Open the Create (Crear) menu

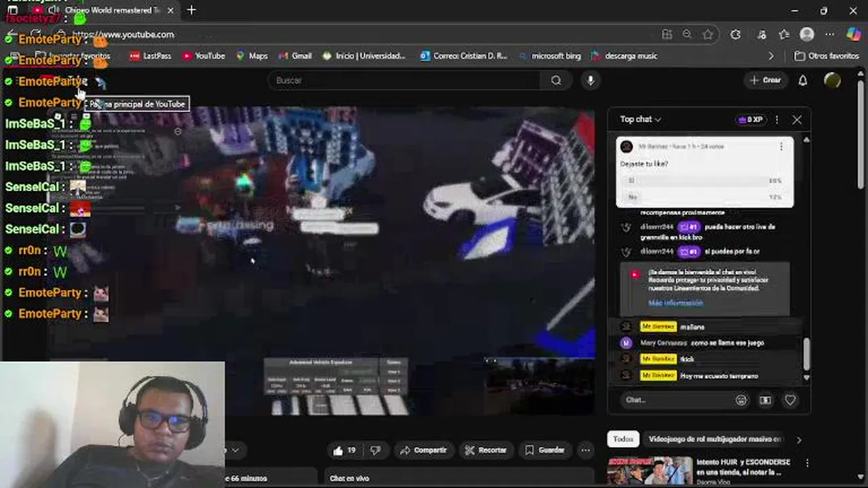point(765,80)
